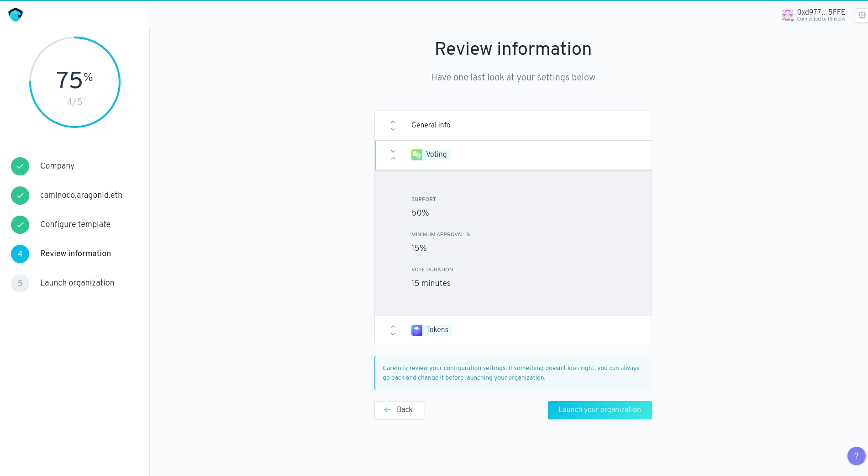Click the green Voting app icon
The image size is (868, 476).
(x=417, y=155)
